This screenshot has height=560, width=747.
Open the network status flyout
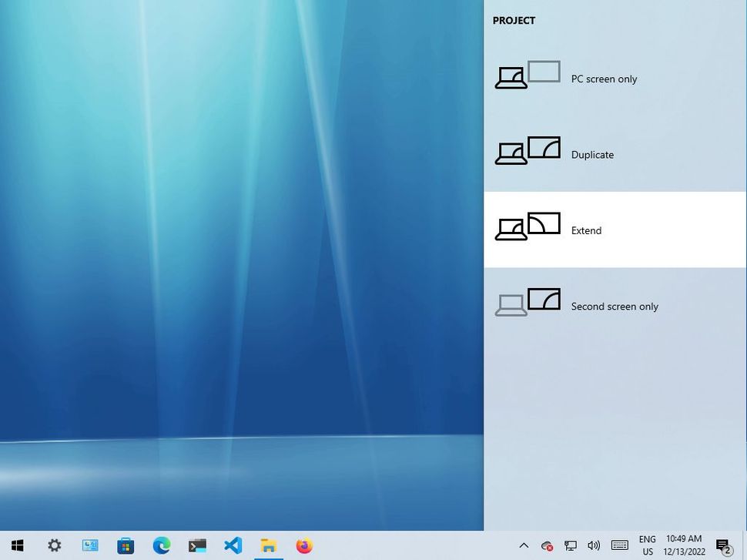click(571, 545)
